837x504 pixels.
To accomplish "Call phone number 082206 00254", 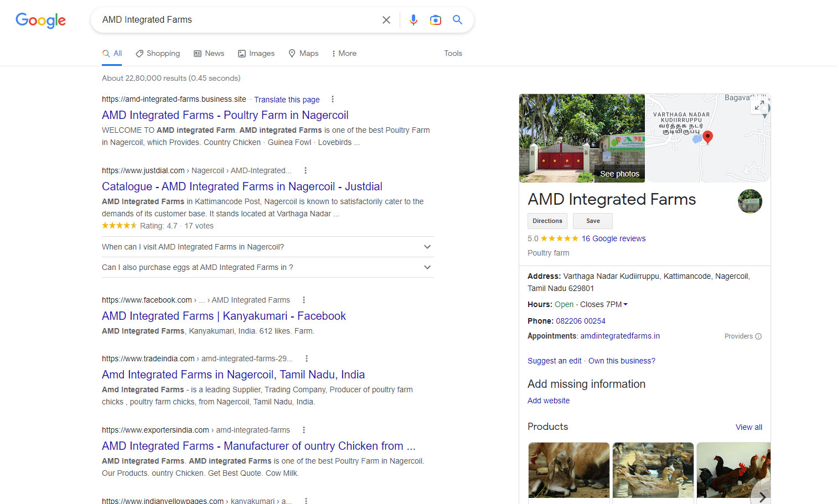I will (581, 321).
